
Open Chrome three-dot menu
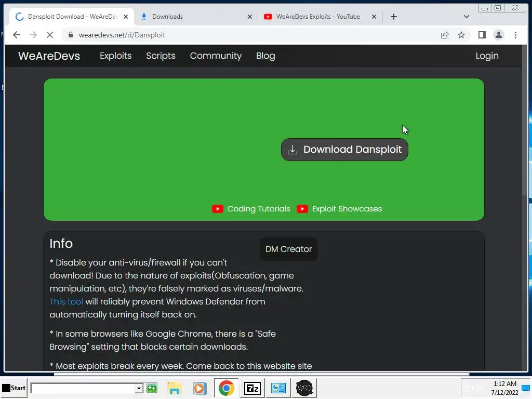point(515,35)
